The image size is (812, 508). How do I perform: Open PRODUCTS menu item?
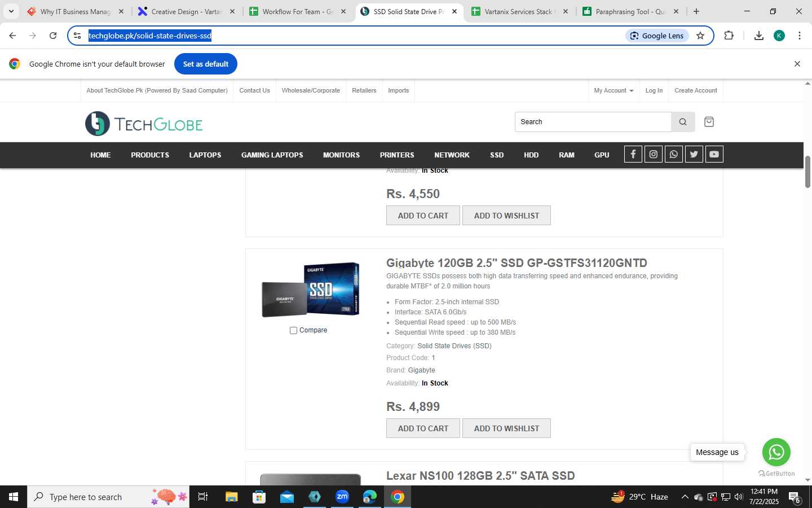point(150,155)
